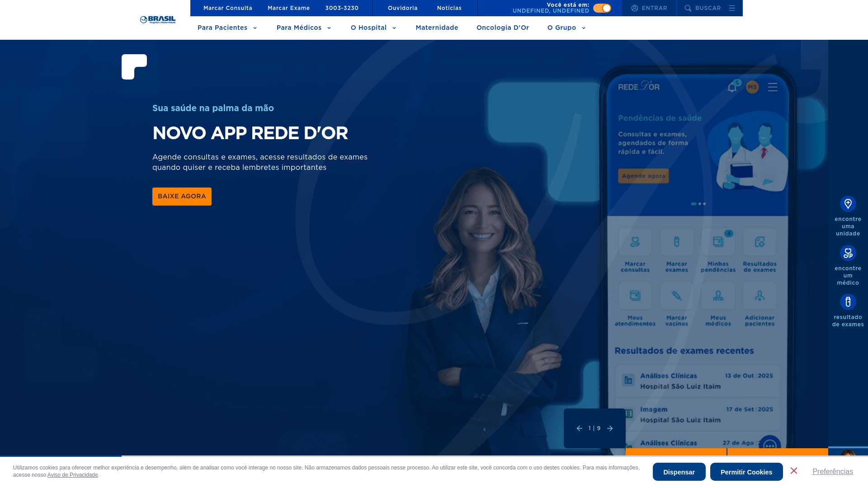Close the cookie banner with red X
This screenshot has height=488, width=868.
click(794, 471)
